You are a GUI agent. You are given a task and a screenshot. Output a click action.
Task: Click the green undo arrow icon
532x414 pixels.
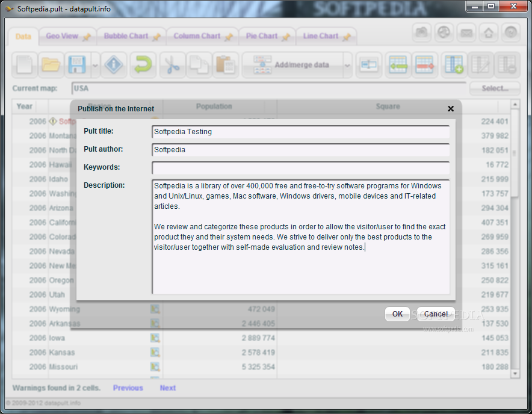pos(143,64)
